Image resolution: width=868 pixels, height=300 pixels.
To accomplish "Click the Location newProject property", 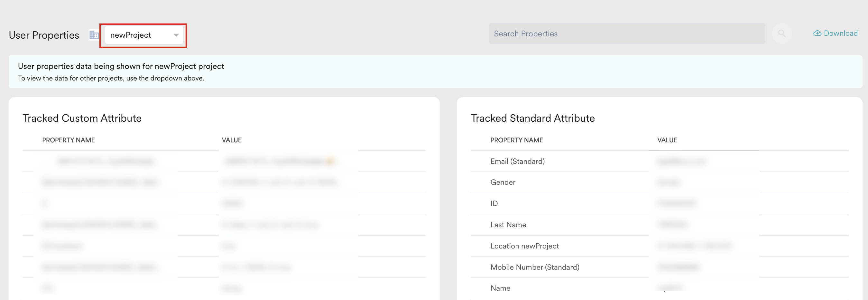I will pos(524,246).
